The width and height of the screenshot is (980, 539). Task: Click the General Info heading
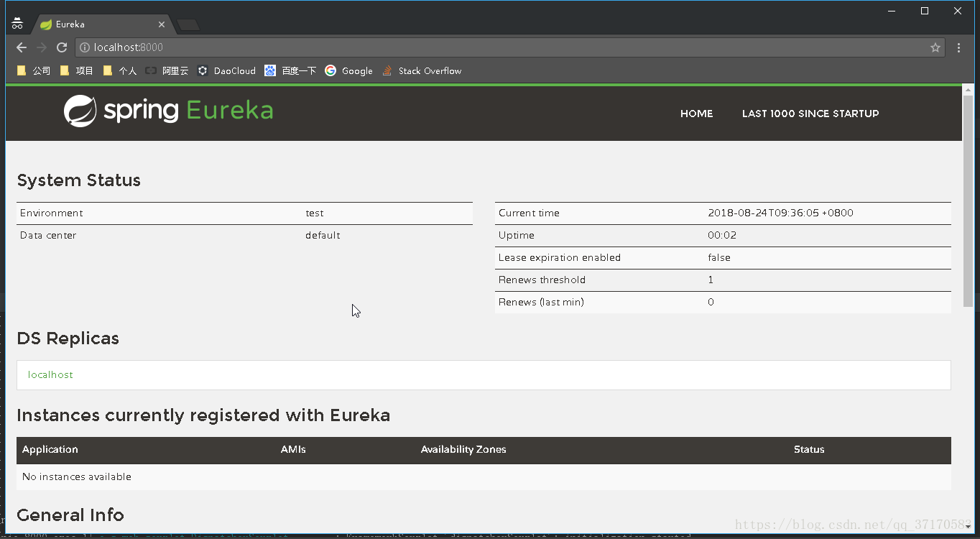coord(70,515)
